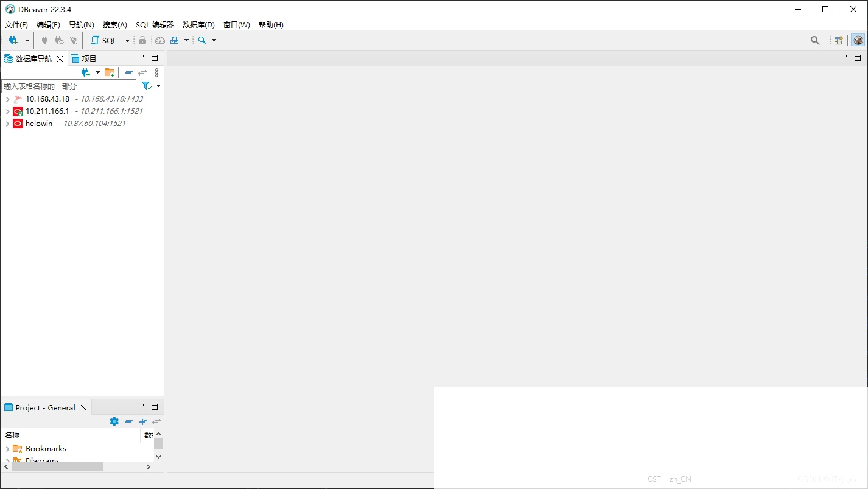Image resolution: width=868 pixels, height=489 pixels.
Task: Collapse all in Project panel
Action: (128, 421)
